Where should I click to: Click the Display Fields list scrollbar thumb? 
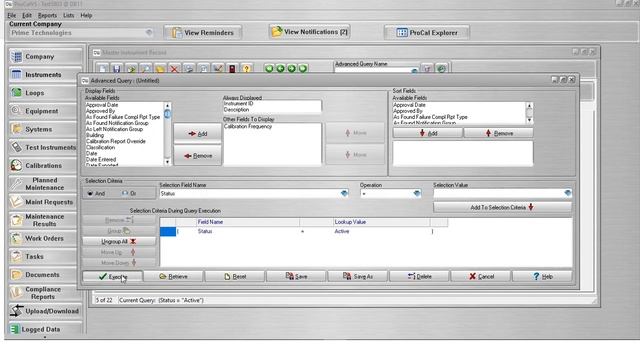pyautogui.click(x=167, y=114)
